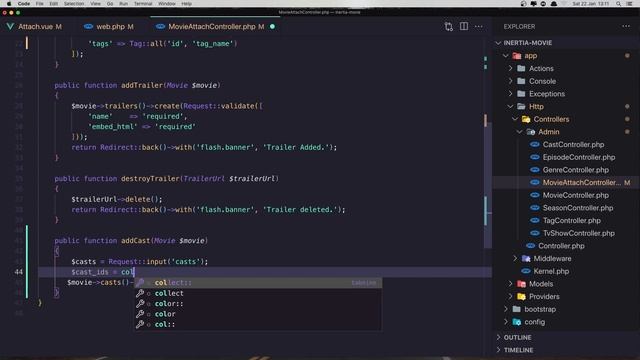Click PHP icon beside CastController.php

coord(535,144)
